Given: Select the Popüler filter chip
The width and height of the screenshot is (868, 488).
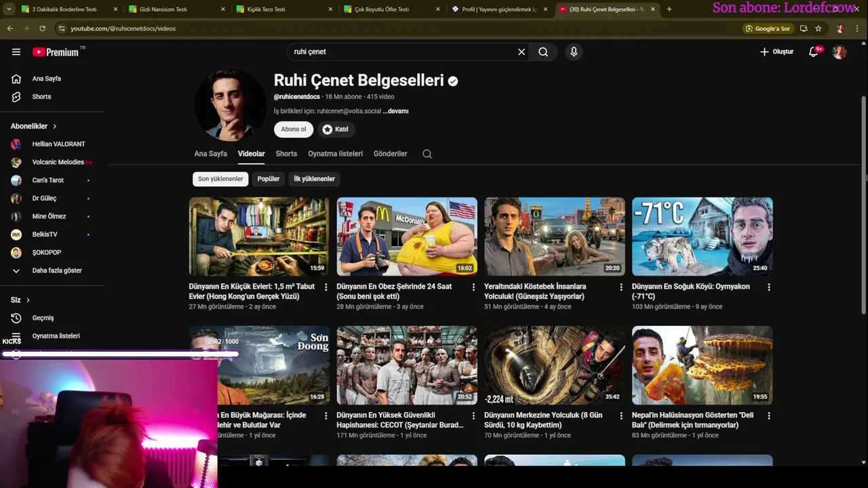Looking at the screenshot, I should tap(269, 179).
